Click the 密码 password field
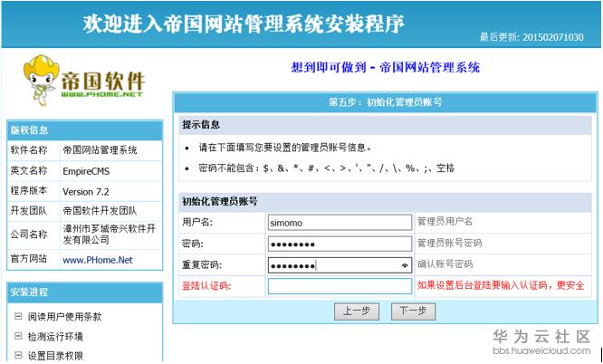603x364 pixels. point(340,244)
